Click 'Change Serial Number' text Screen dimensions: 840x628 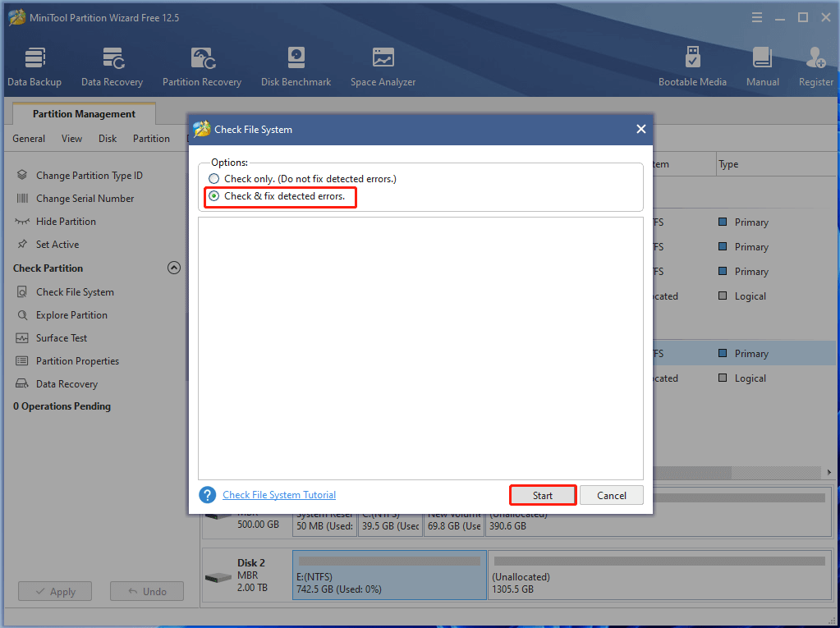click(85, 199)
